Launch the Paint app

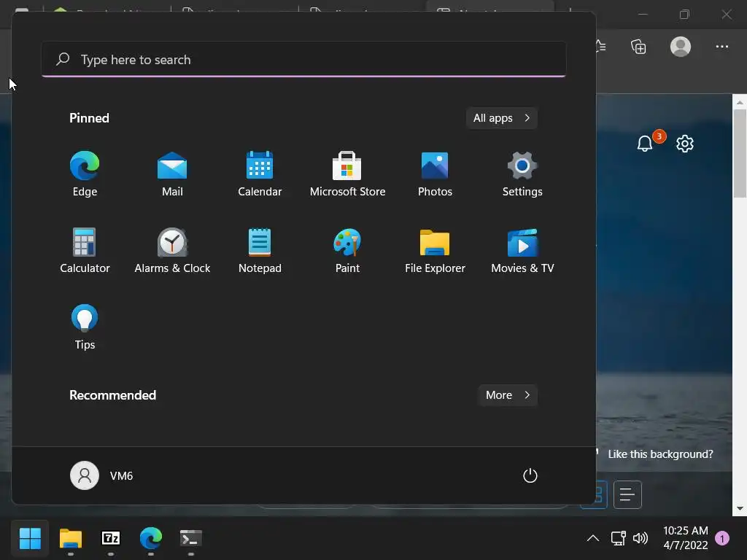click(x=347, y=251)
